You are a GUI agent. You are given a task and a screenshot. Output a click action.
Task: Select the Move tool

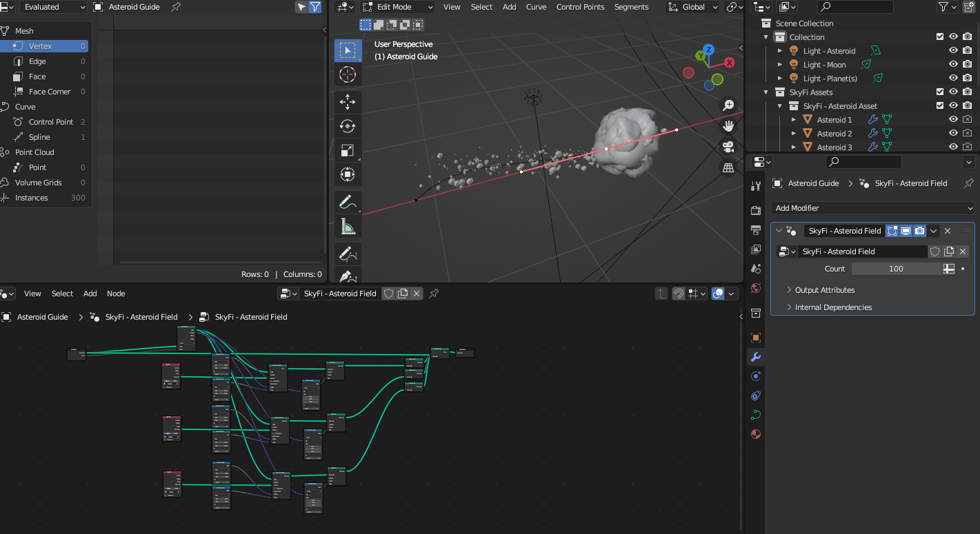(348, 103)
